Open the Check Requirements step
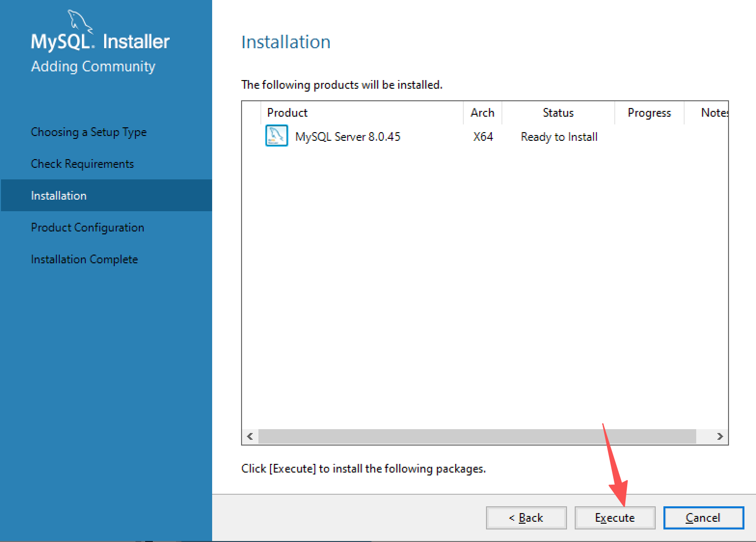Viewport: 756px width, 542px height. (82, 164)
